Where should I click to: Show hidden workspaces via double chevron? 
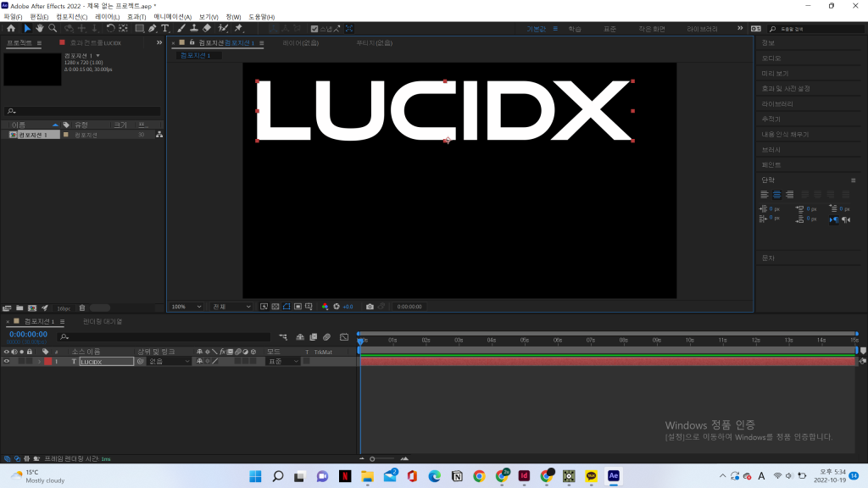740,28
